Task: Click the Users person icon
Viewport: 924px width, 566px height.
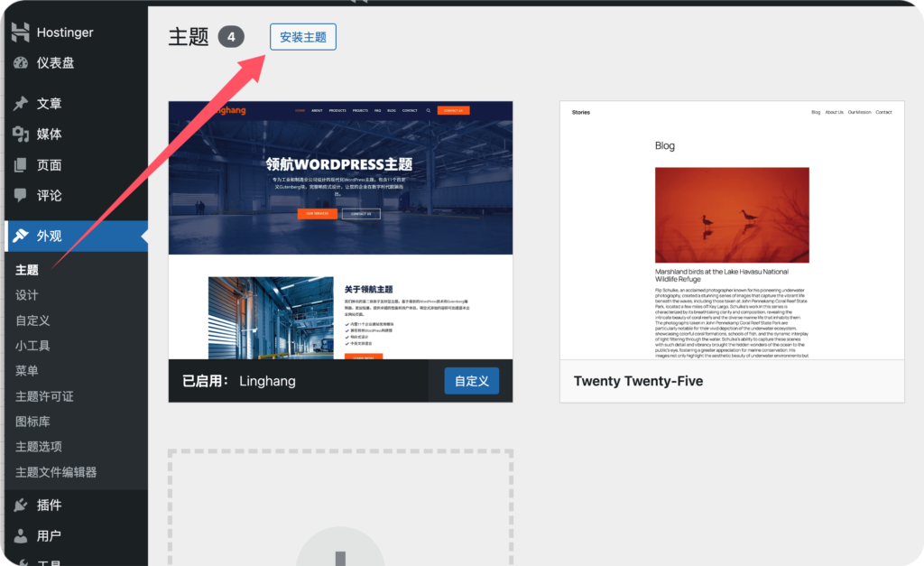Action: (20, 536)
